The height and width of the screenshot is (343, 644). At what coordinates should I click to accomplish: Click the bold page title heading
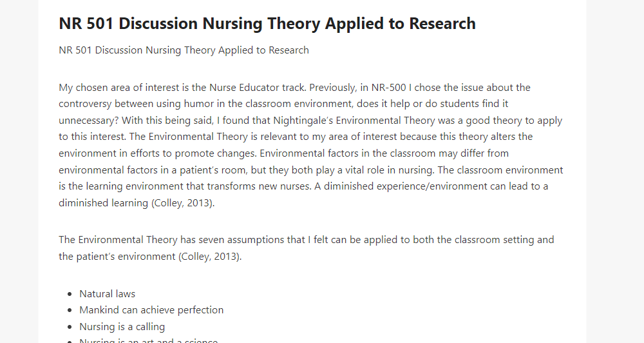pyautogui.click(x=267, y=23)
